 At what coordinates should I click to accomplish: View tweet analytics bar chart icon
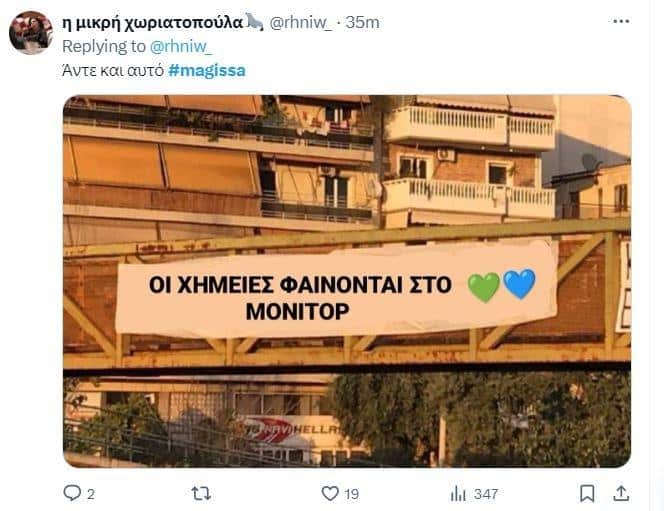tap(458, 493)
